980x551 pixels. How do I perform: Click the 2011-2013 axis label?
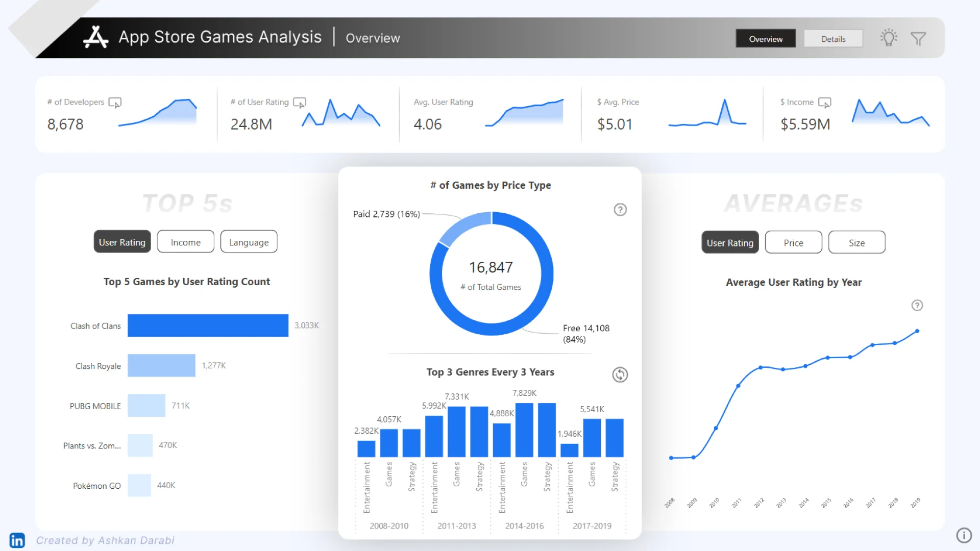(x=456, y=526)
